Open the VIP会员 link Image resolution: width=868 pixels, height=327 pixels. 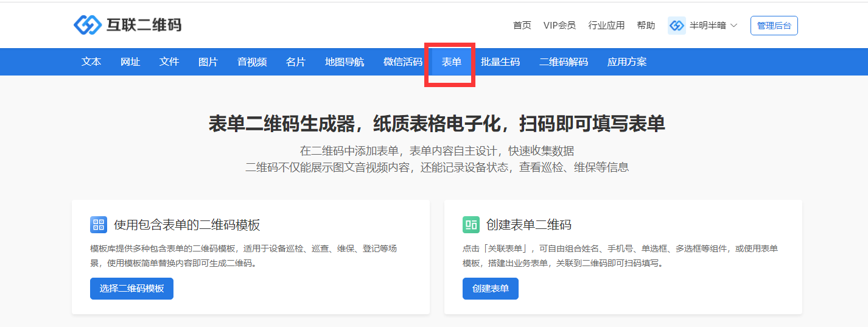pyautogui.click(x=559, y=26)
